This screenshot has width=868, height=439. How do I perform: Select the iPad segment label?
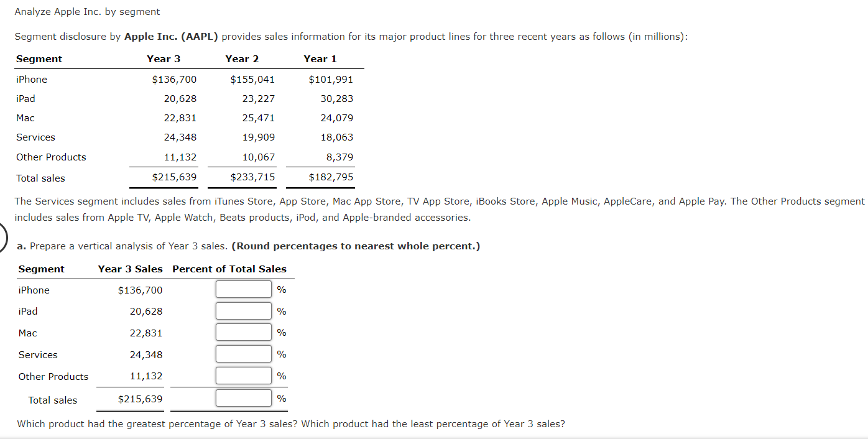tap(25, 98)
